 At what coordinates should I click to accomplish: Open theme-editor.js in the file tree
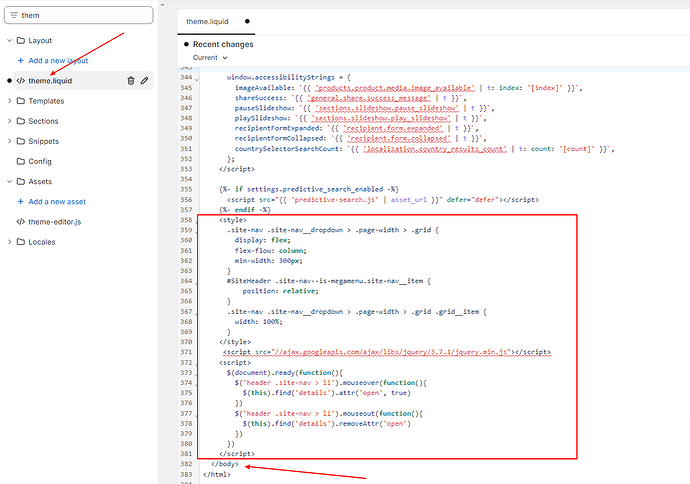[x=55, y=222]
